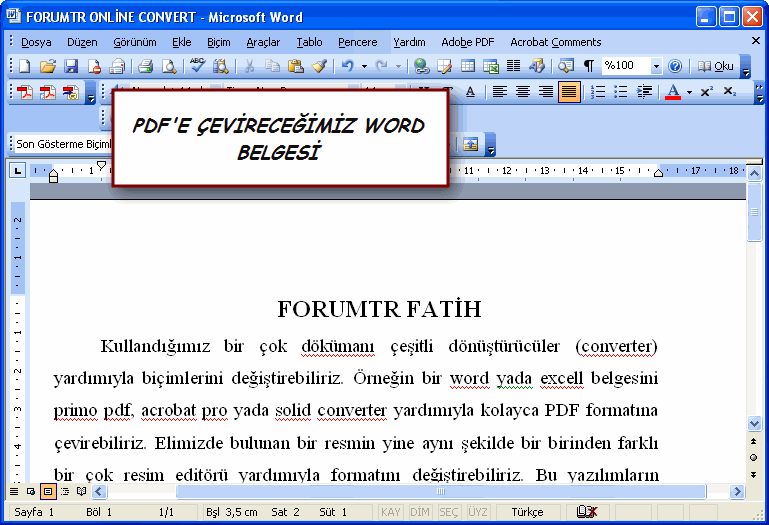Create a new blank document
This screenshot has width=769, height=525.
coord(25,66)
